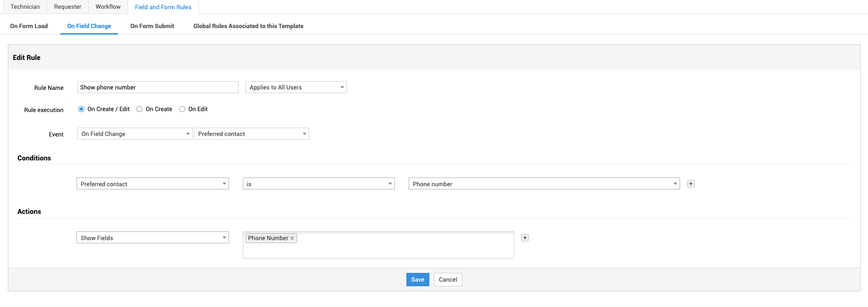Open the 'is' operator dropdown

point(319,183)
